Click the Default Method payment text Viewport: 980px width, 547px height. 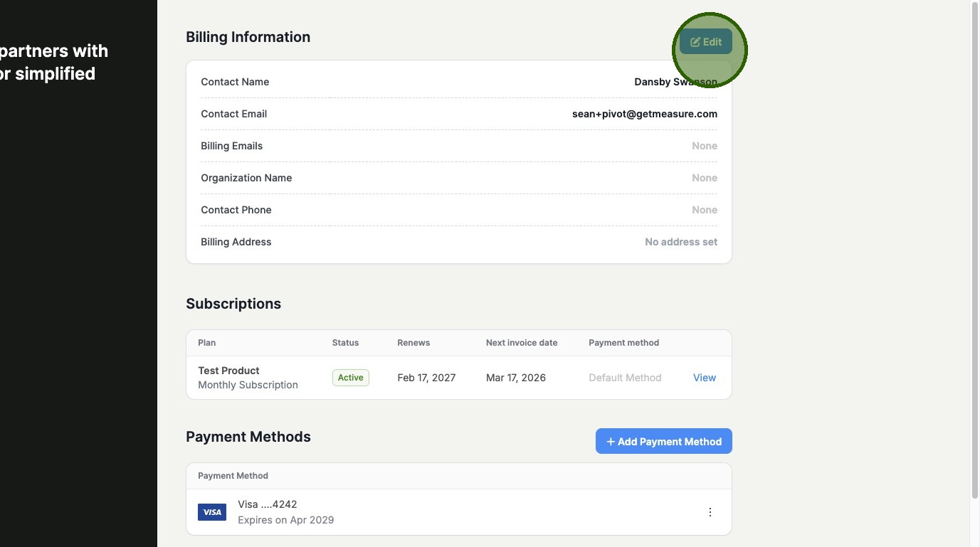[x=625, y=378]
